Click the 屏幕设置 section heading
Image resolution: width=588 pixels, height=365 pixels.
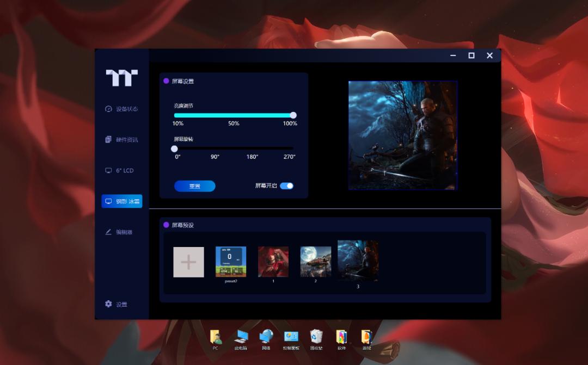(182, 81)
